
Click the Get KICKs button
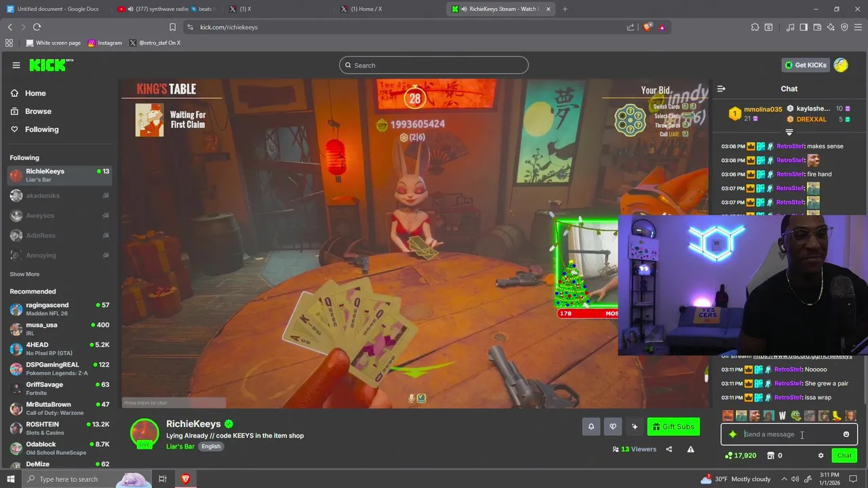[x=806, y=65]
